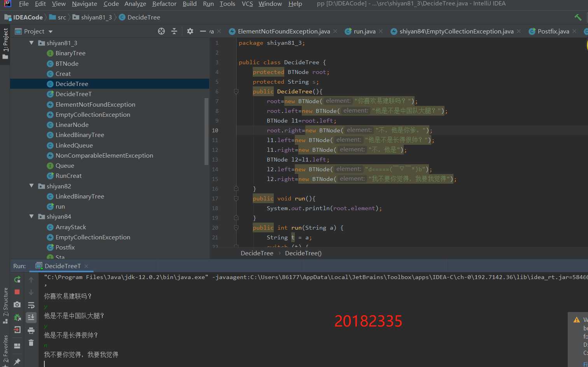The height and width of the screenshot is (367, 588).
Task: Switch to ElementNotFoundException.java tab
Action: coord(284,32)
